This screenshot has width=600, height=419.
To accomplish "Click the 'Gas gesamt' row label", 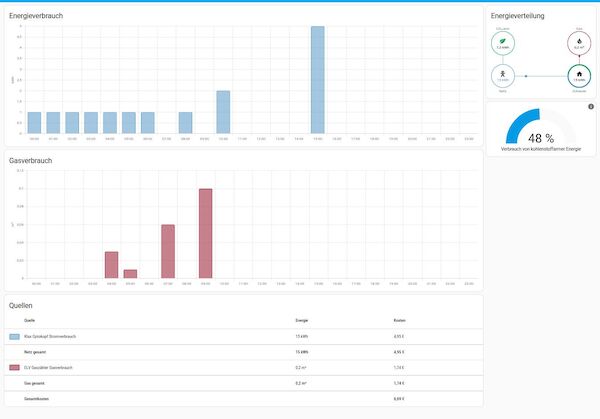I will point(34,383).
